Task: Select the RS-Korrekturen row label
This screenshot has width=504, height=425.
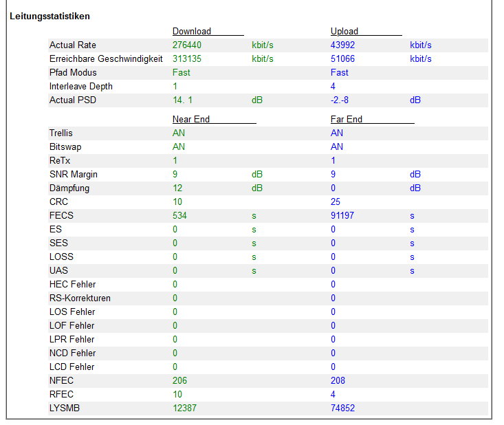Action: [80, 298]
